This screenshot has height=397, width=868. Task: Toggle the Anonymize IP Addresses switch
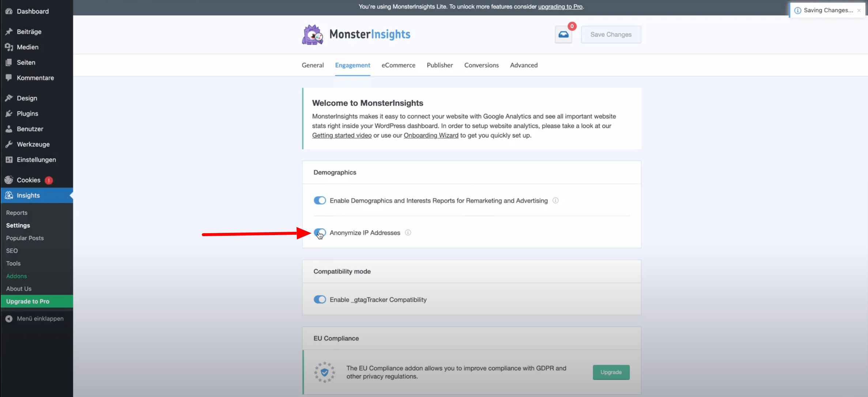320,232
